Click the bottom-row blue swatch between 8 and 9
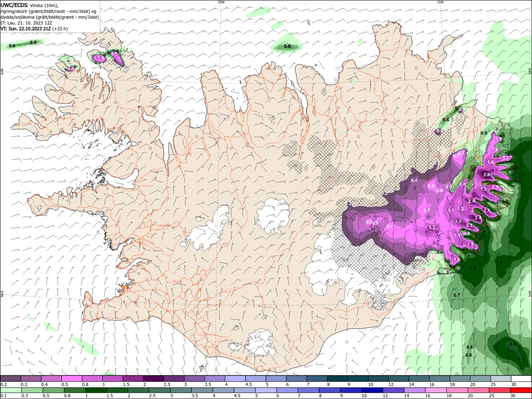 coord(330,390)
